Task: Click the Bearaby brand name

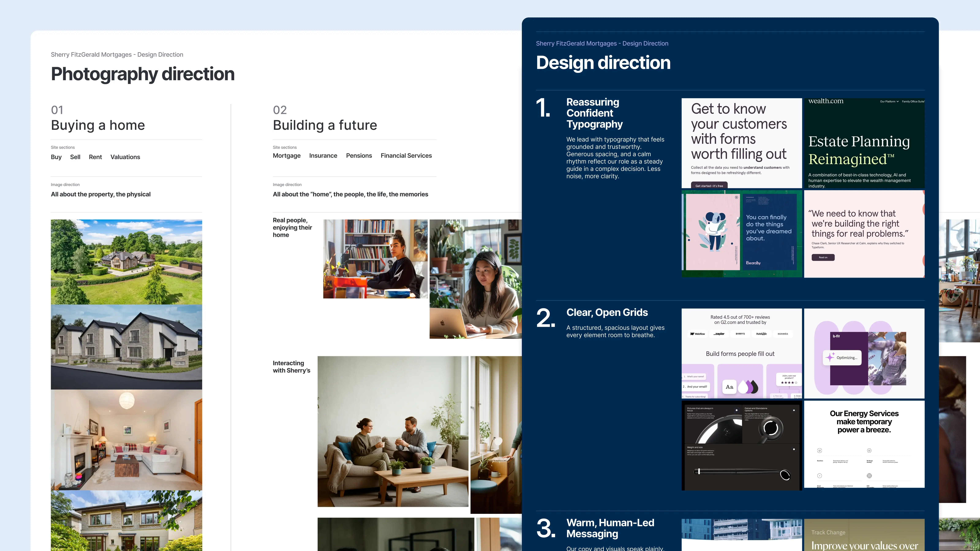Action: click(753, 263)
